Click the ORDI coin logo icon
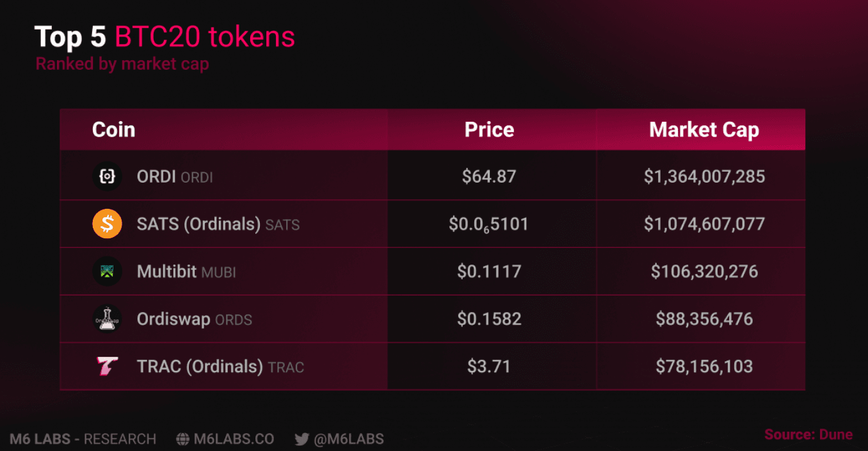The image size is (868, 451). click(107, 177)
